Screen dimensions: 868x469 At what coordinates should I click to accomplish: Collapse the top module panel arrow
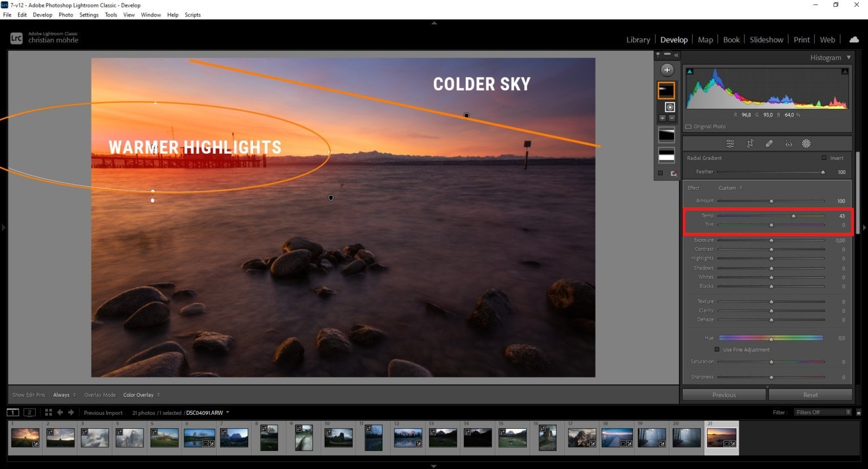[x=434, y=23]
